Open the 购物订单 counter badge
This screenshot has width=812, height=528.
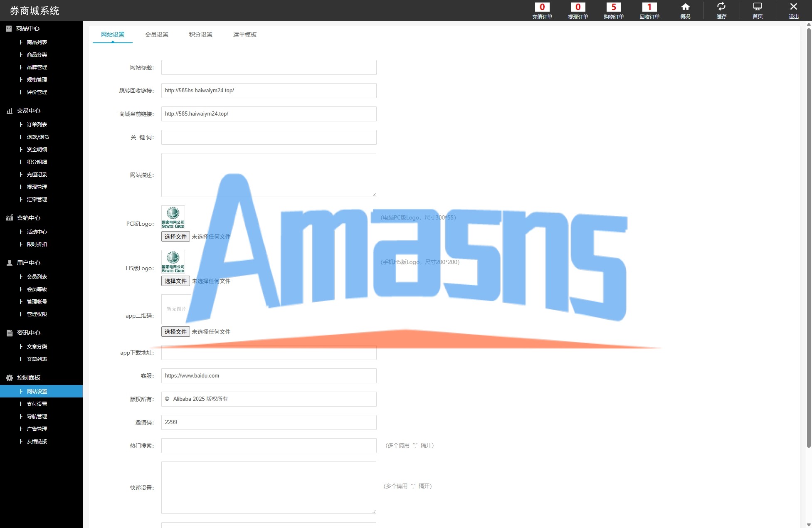[614, 7]
